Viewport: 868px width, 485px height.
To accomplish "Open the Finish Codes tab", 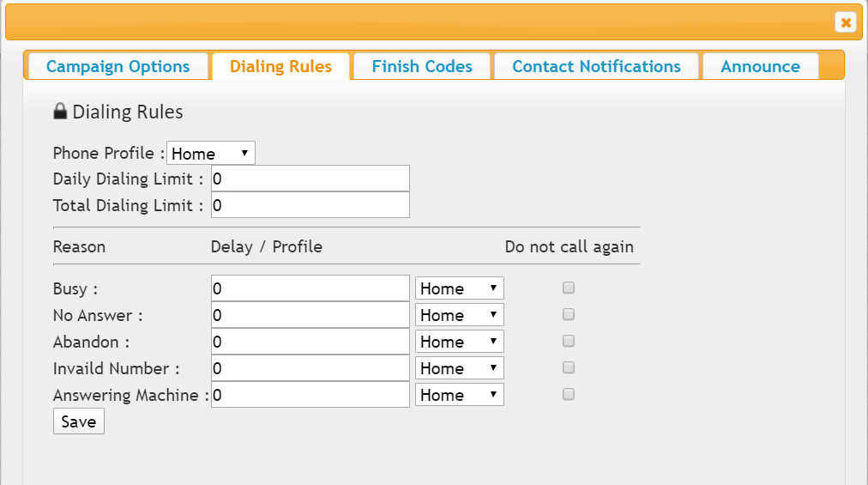I will tap(422, 66).
